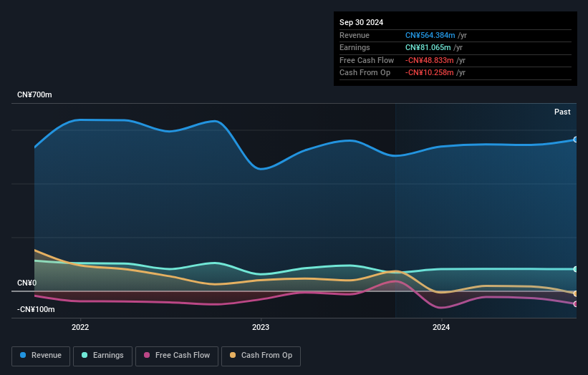This screenshot has width=588, height=375.
Task: Click the -CN¥48.833m free cash flow value
Action: point(430,60)
